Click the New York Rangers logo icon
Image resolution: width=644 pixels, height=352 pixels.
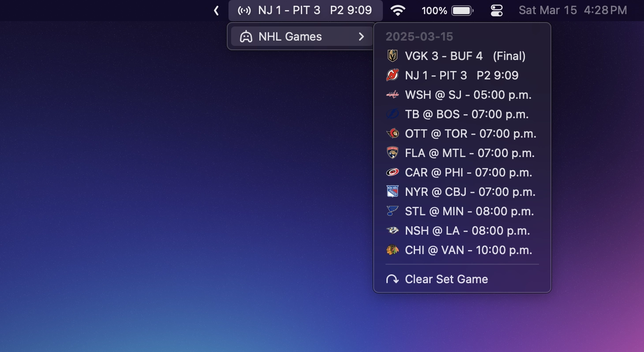(392, 192)
